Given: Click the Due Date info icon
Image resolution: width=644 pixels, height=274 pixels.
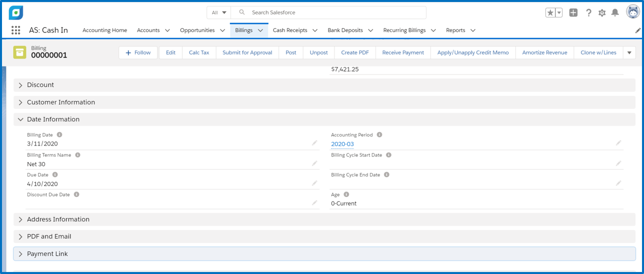Looking at the screenshot, I should 55,174.
